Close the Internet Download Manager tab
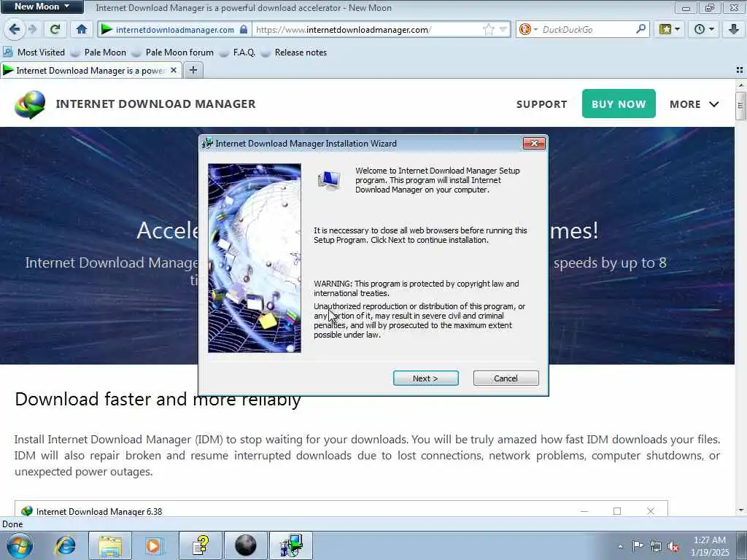The width and height of the screenshot is (747, 560). coord(174,71)
